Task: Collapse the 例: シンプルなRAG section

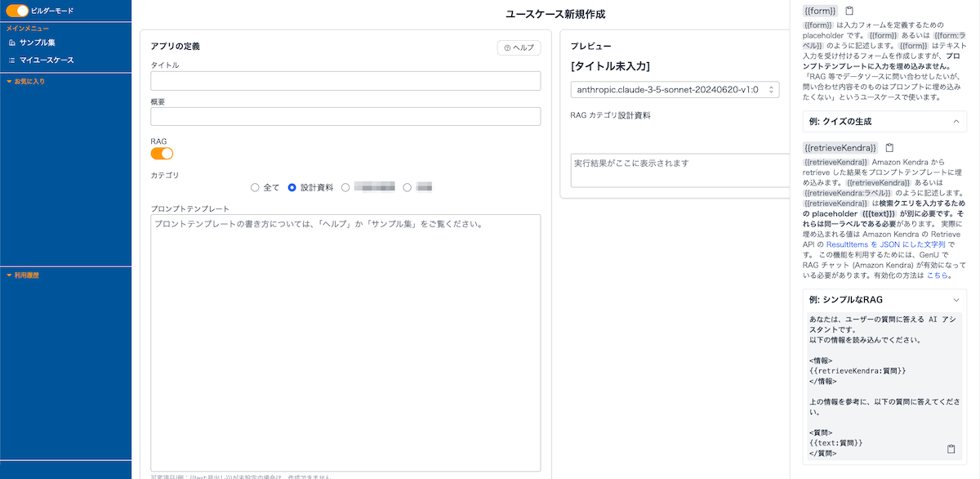Action: (955, 299)
